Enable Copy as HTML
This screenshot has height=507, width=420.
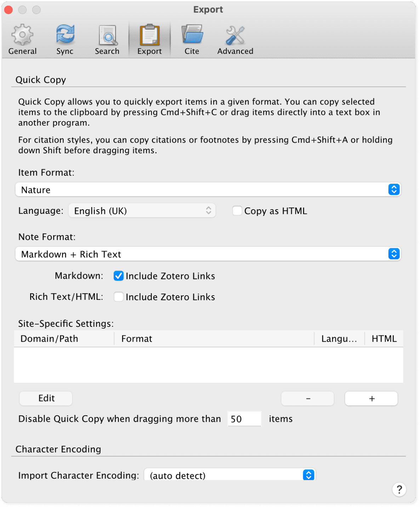point(237,211)
